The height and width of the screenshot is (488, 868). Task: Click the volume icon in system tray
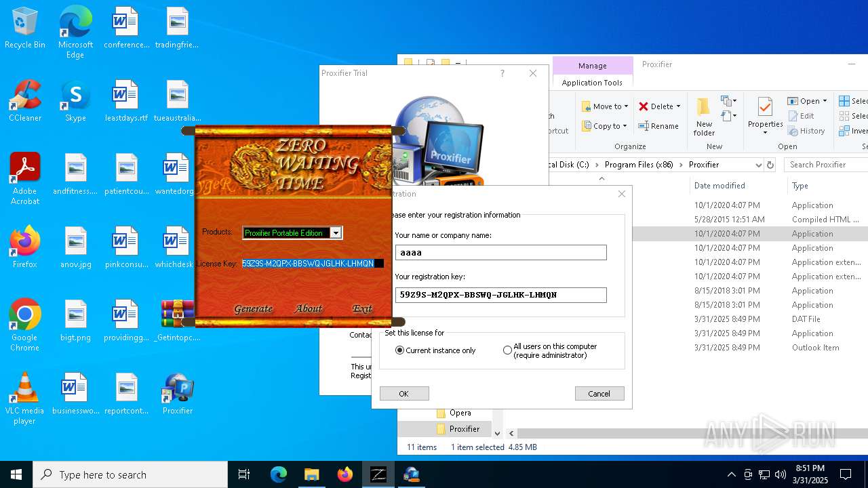tap(781, 474)
